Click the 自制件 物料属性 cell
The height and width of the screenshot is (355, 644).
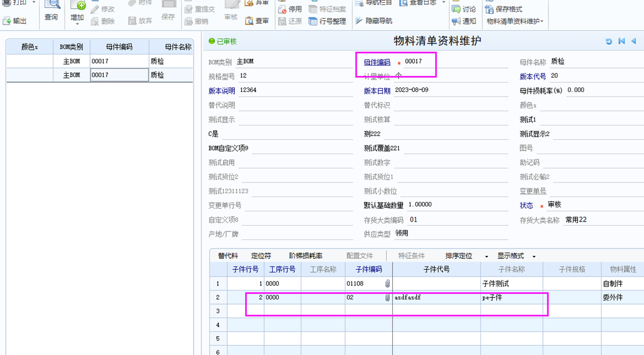623,283
